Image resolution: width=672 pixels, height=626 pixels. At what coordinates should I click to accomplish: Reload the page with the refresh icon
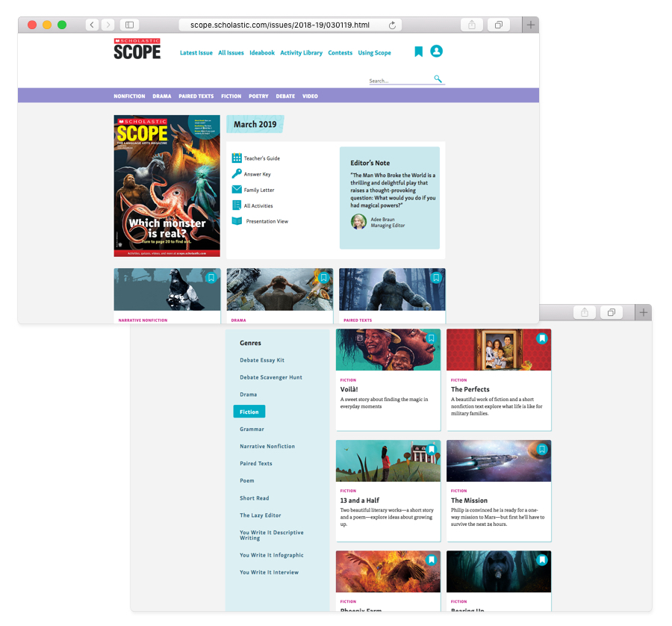tap(392, 25)
